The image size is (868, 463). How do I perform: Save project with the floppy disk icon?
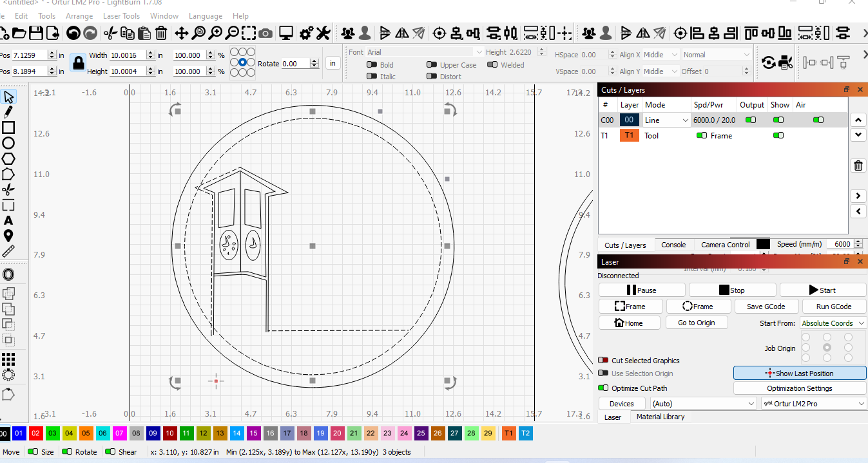point(36,33)
